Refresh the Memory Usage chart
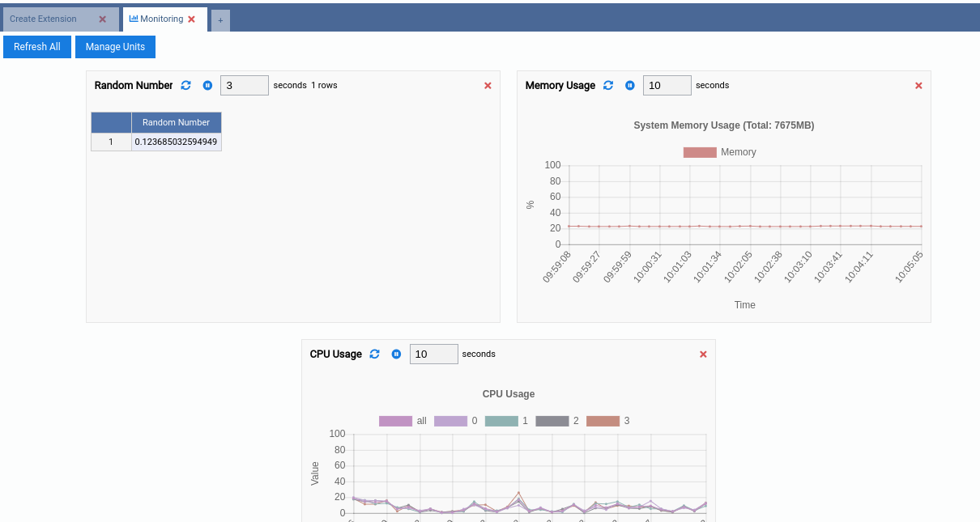Viewport: 980px width, 522px height. [x=608, y=85]
